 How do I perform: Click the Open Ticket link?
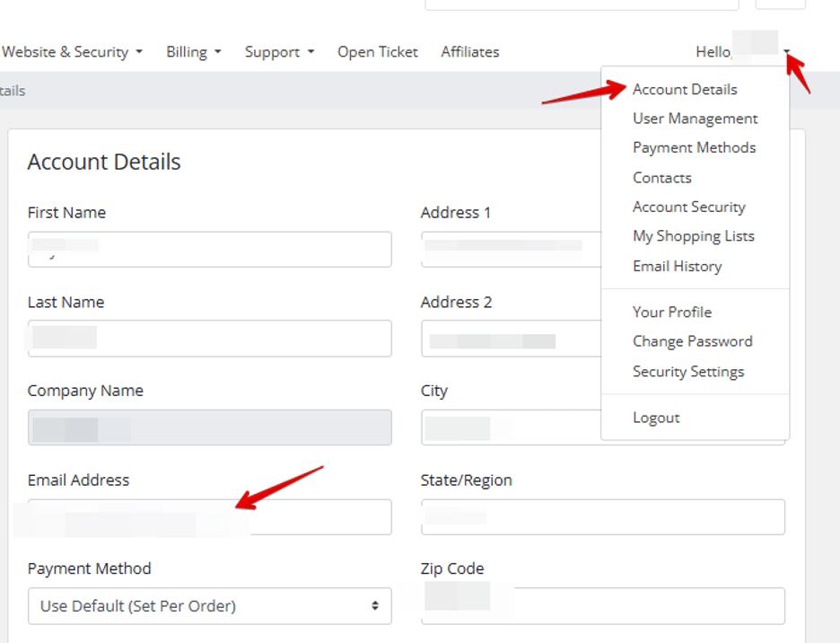tap(377, 52)
